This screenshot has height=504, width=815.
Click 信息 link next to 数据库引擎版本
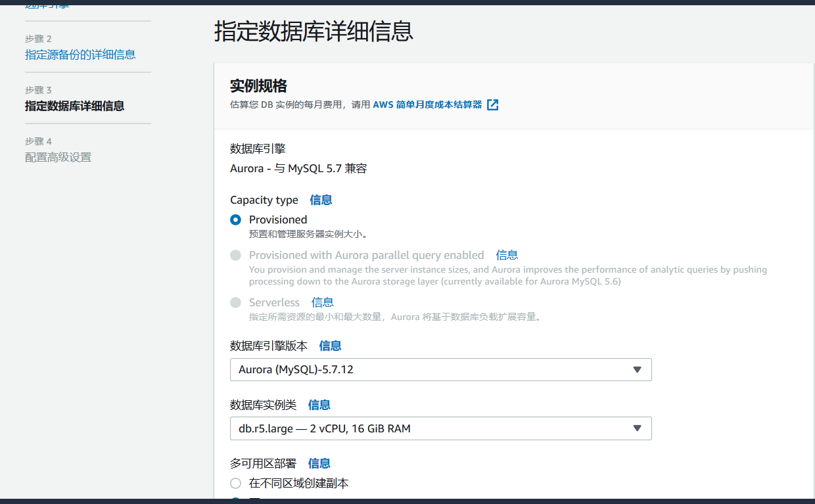coord(330,346)
